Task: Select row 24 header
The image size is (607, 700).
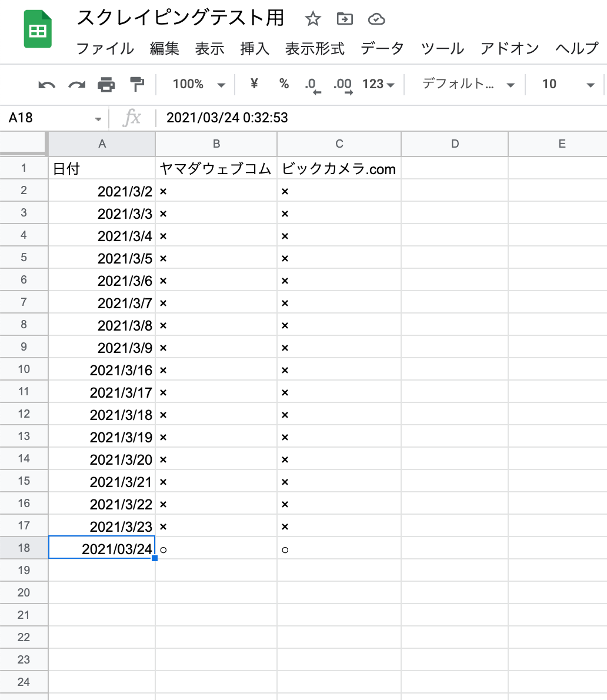Action: (24, 682)
